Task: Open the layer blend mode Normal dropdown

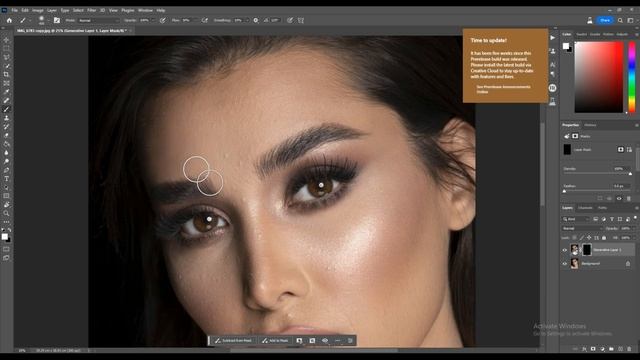Action: coord(582,229)
